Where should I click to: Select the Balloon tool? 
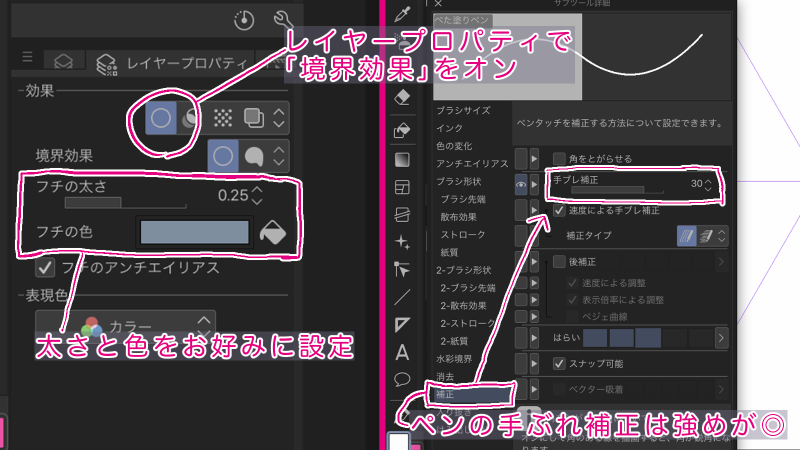tap(402, 379)
